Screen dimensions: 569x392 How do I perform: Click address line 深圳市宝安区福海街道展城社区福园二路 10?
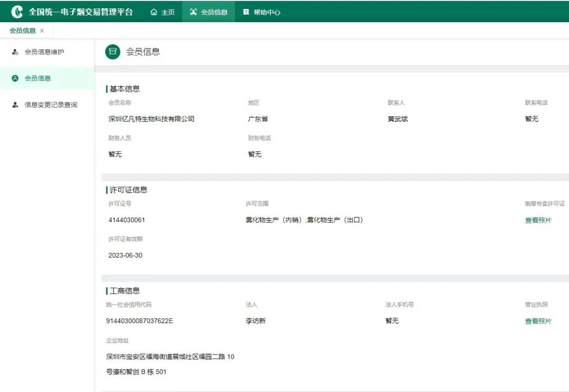pos(170,357)
